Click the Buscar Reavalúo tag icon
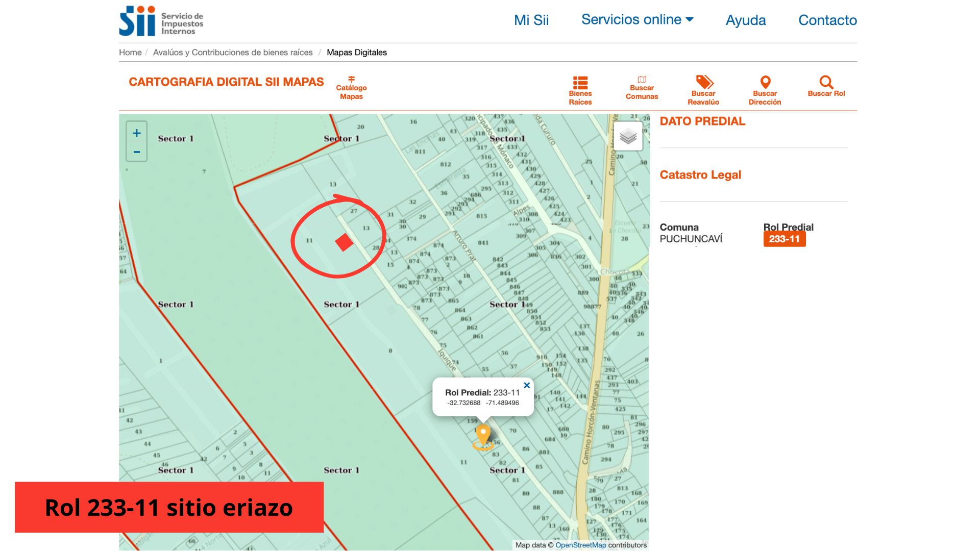 tap(704, 82)
